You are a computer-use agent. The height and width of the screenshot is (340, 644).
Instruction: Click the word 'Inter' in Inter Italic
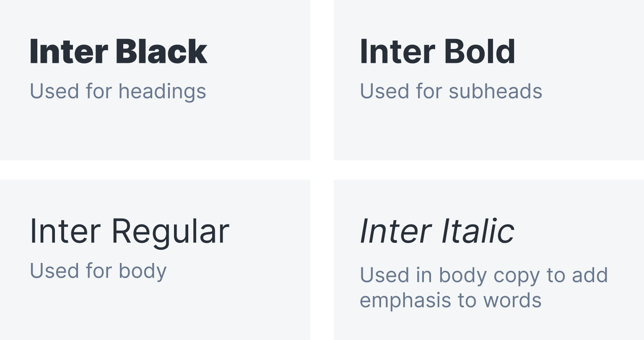point(396,231)
